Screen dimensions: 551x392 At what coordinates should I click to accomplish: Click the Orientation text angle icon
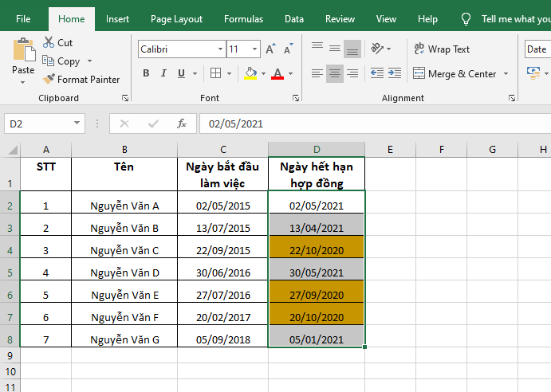point(378,49)
